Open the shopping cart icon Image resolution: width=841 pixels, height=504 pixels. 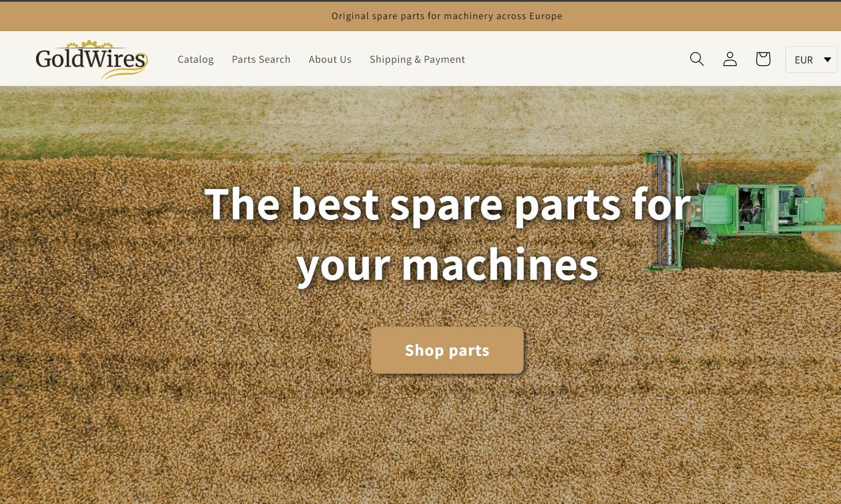pyautogui.click(x=763, y=59)
